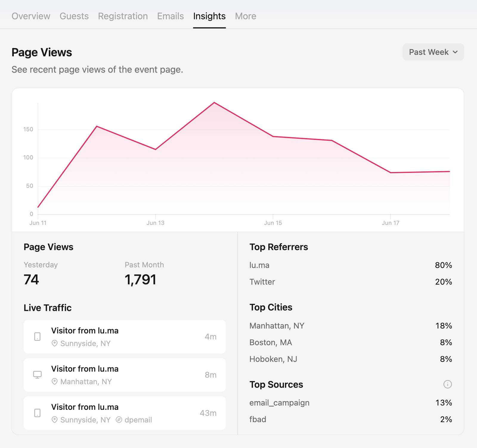
Task: Select the Manhattan, NY top city row
Action: click(351, 325)
